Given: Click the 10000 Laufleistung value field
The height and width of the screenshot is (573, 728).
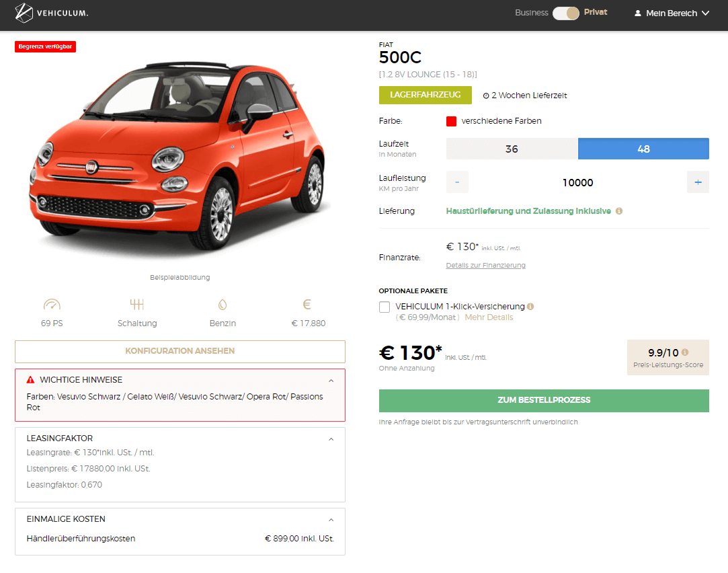Looking at the screenshot, I should click(x=577, y=182).
